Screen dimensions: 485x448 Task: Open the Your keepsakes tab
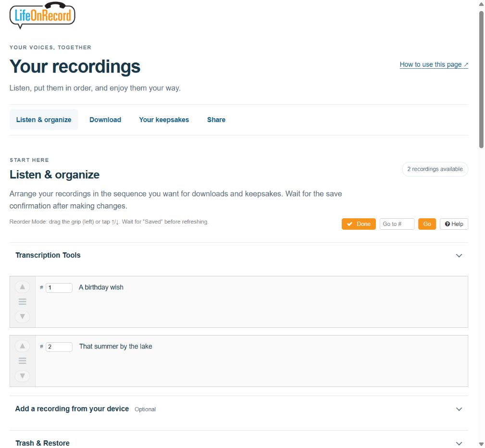pyautogui.click(x=164, y=120)
